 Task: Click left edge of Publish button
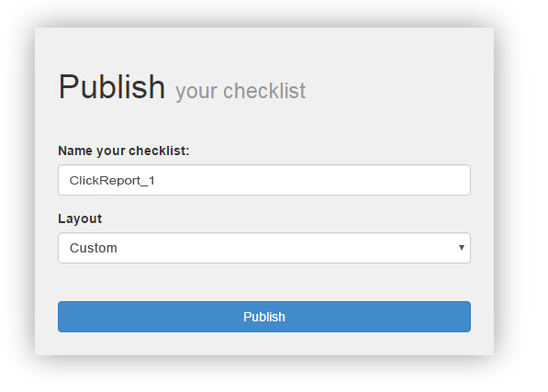click(63, 317)
